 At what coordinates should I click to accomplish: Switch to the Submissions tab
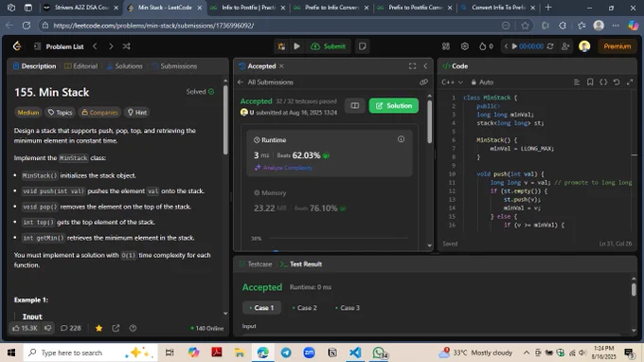[174, 66]
